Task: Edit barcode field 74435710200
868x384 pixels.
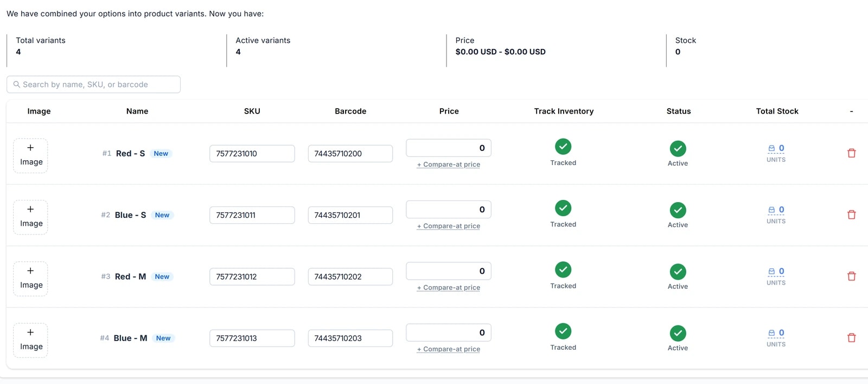Action: tap(350, 153)
